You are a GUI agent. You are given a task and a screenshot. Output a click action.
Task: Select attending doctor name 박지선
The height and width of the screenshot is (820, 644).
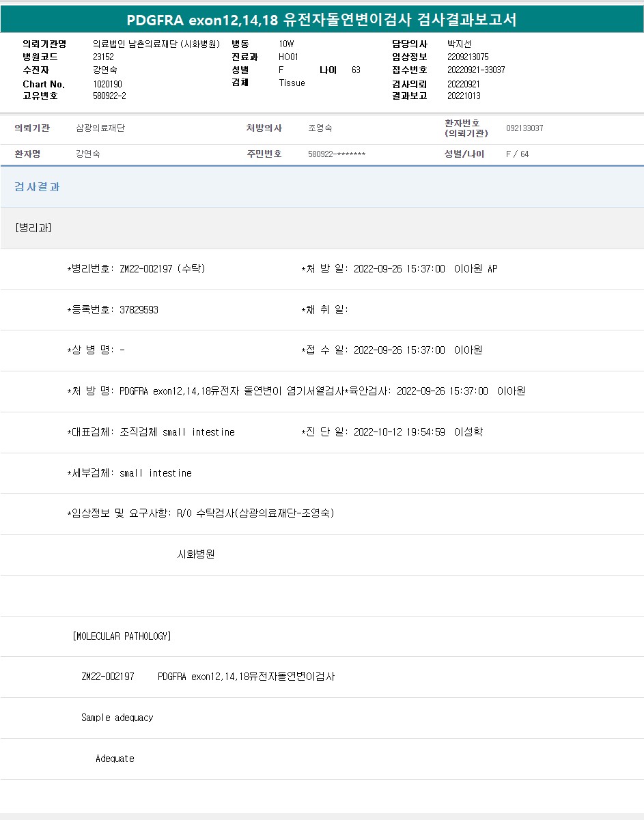click(x=459, y=44)
